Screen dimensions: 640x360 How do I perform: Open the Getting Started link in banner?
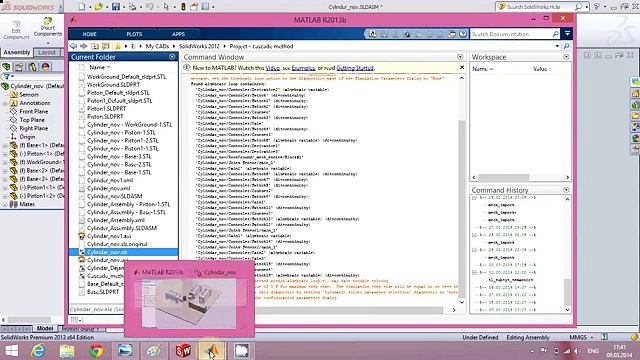pyautogui.click(x=355, y=68)
